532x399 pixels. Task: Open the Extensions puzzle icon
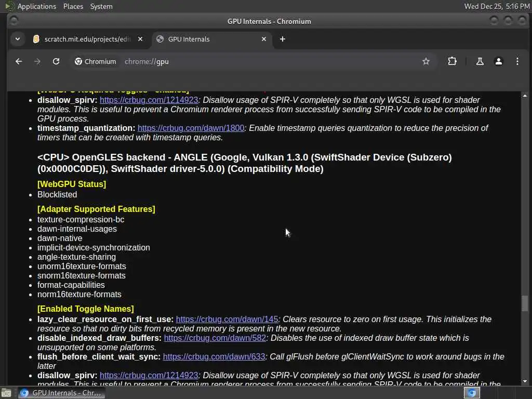click(x=452, y=61)
